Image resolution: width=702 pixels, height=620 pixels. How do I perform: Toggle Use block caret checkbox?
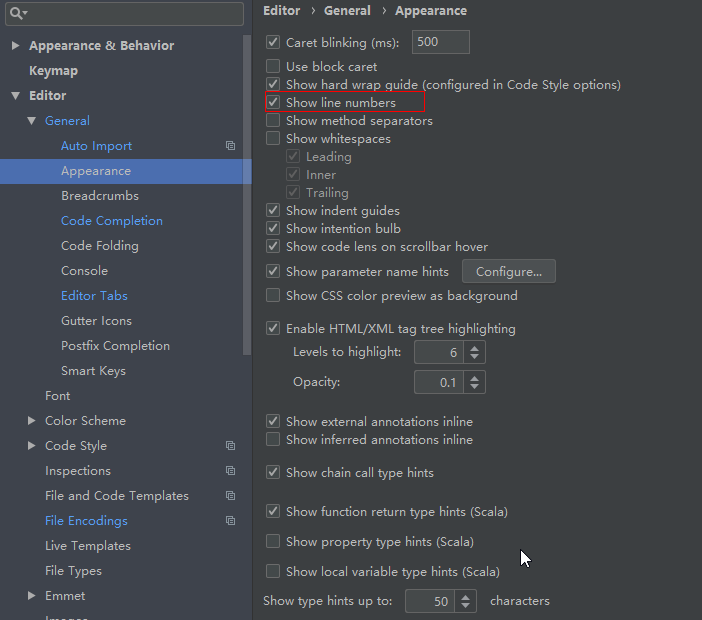click(x=273, y=67)
